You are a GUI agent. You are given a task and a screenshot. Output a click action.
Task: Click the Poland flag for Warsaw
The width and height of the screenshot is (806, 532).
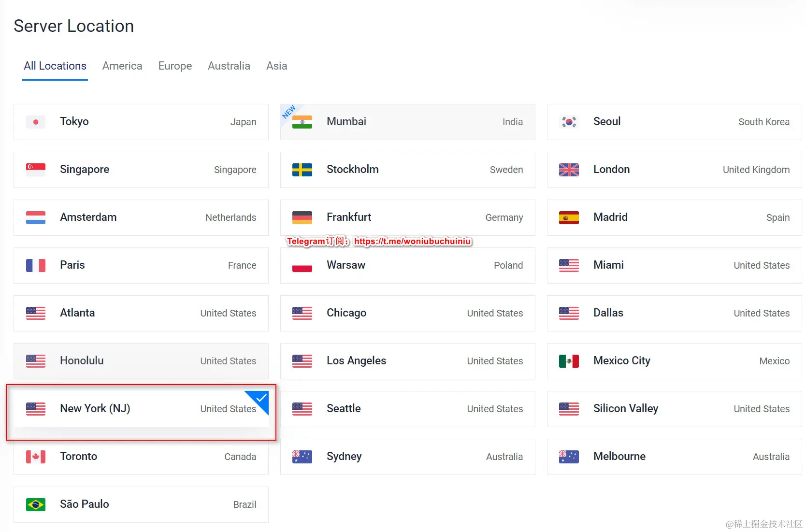(302, 265)
